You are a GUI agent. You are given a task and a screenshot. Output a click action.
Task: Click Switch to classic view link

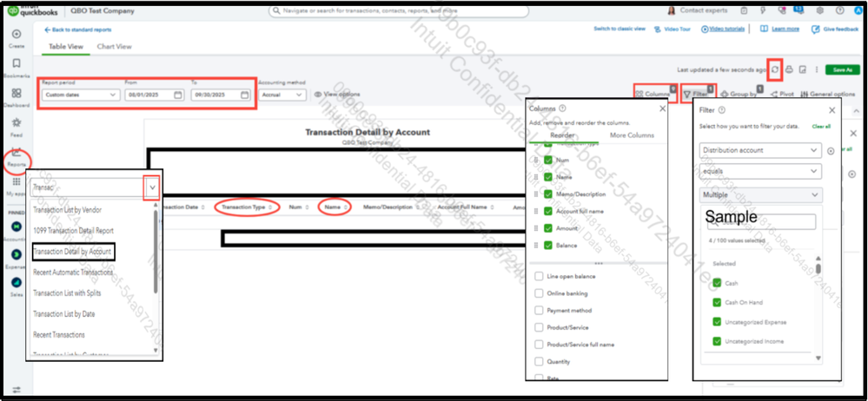tap(620, 29)
